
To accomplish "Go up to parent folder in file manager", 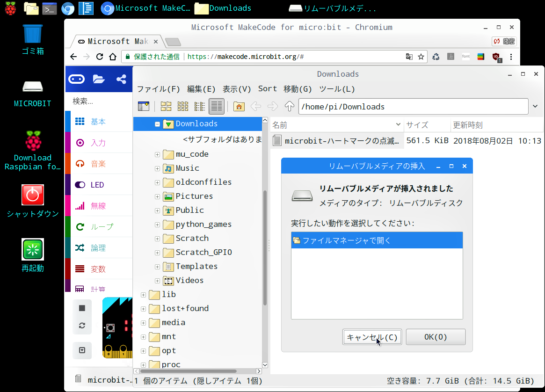I will coord(289,106).
